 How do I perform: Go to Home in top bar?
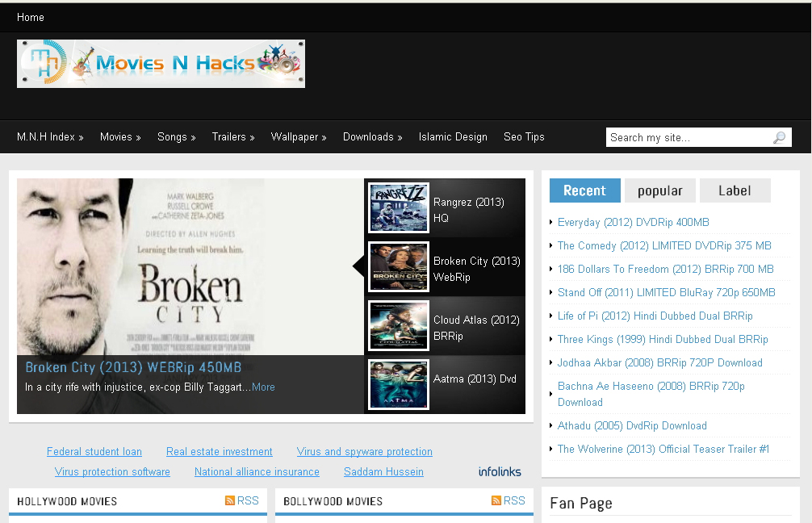click(31, 17)
